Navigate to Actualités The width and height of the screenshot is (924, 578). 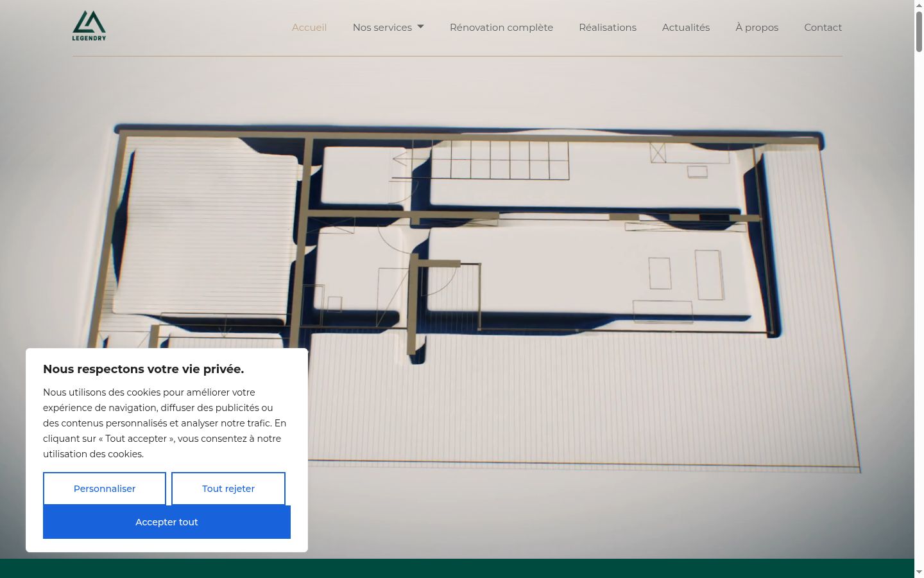686,28
